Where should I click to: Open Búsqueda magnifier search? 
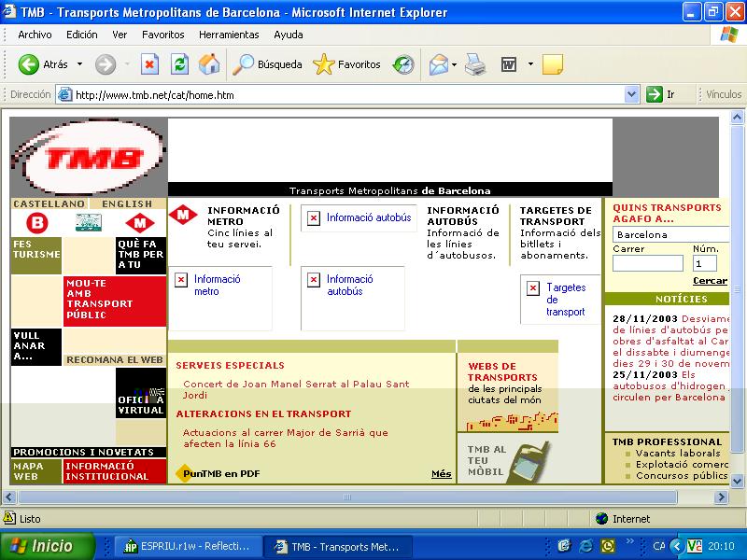click(x=267, y=64)
